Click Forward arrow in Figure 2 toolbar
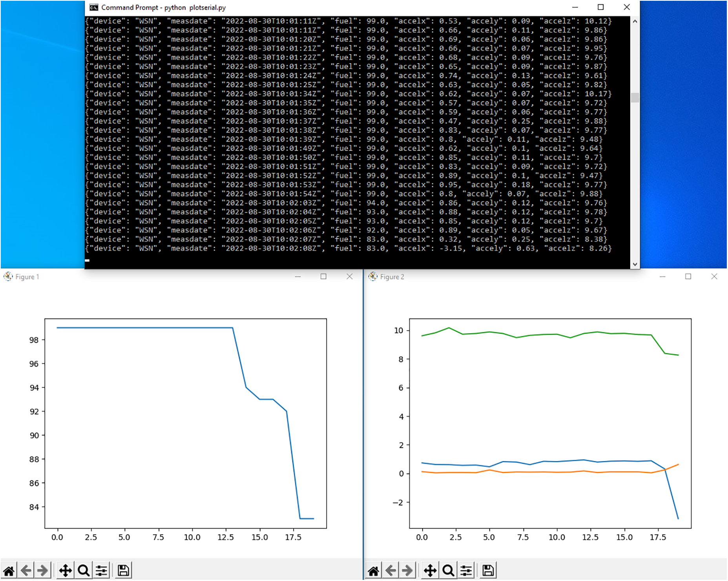This screenshot has width=728, height=581. (408, 570)
